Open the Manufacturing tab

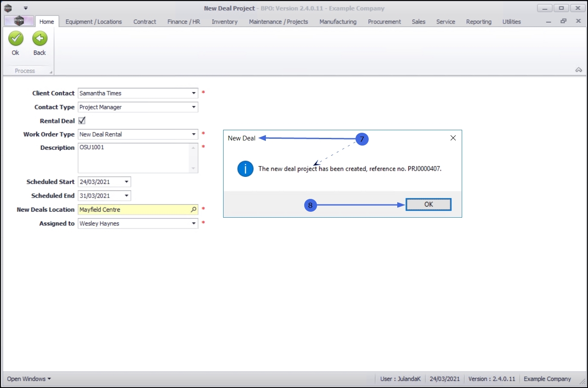[x=338, y=22]
